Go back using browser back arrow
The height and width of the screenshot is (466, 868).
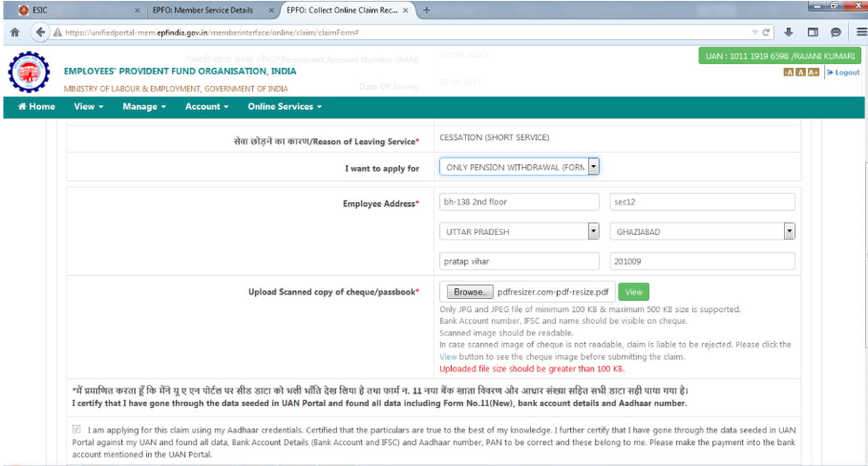coord(40,32)
